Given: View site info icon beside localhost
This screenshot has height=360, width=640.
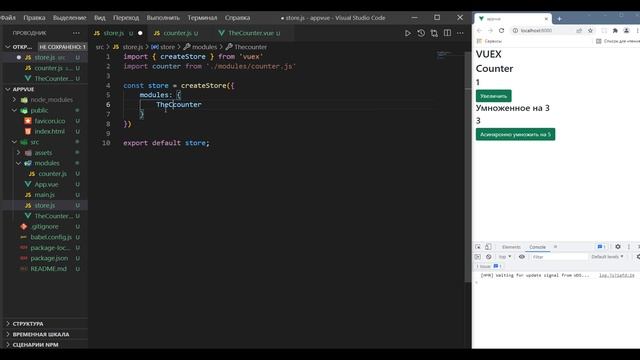Looking at the screenshot, I should click(515, 31).
